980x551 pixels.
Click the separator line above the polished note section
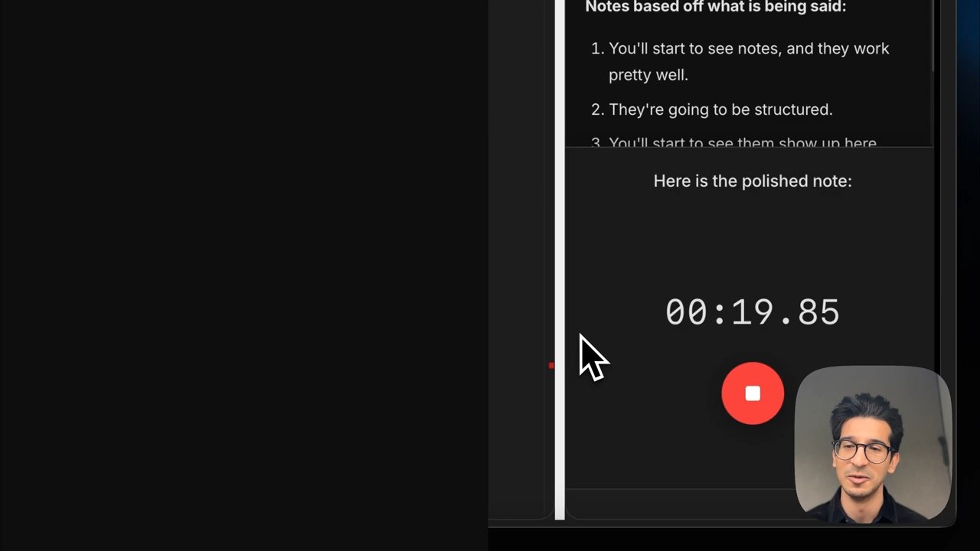click(749, 147)
